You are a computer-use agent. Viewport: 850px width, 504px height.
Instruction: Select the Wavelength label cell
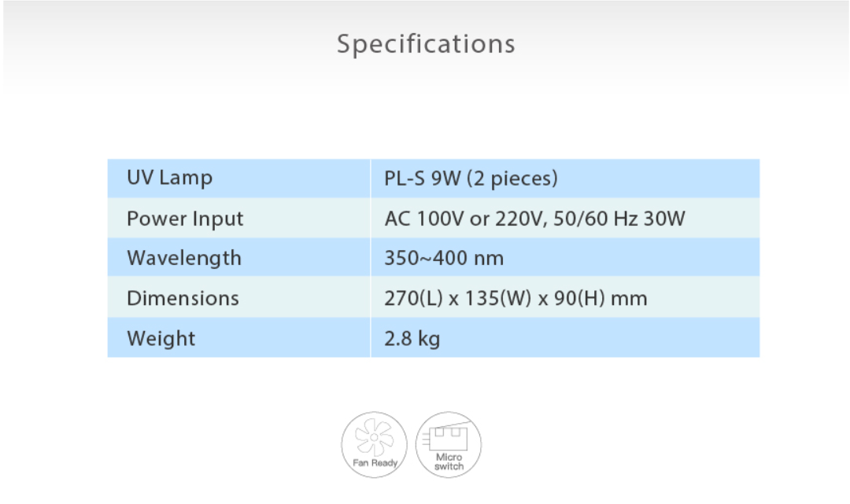pyautogui.click(x=238, y=257)
